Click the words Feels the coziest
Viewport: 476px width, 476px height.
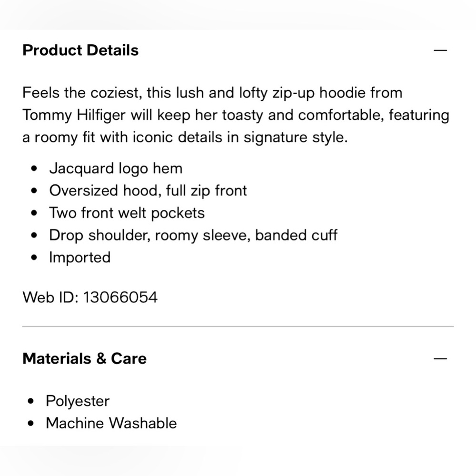[80, 92]
